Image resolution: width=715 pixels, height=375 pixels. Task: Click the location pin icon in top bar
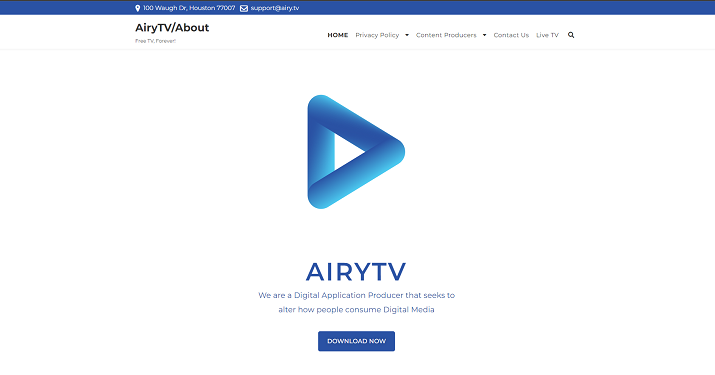(x=137, y=8)
